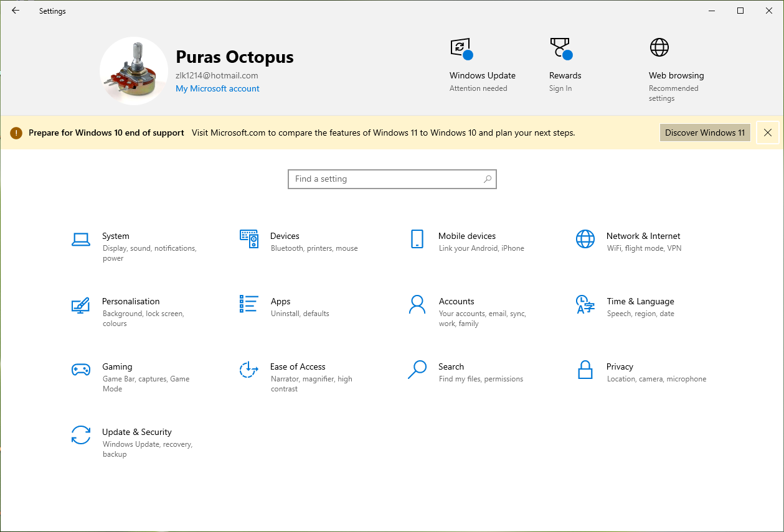
Task: Open the Privacy padlock icon
Action: (x=585, y=370)
